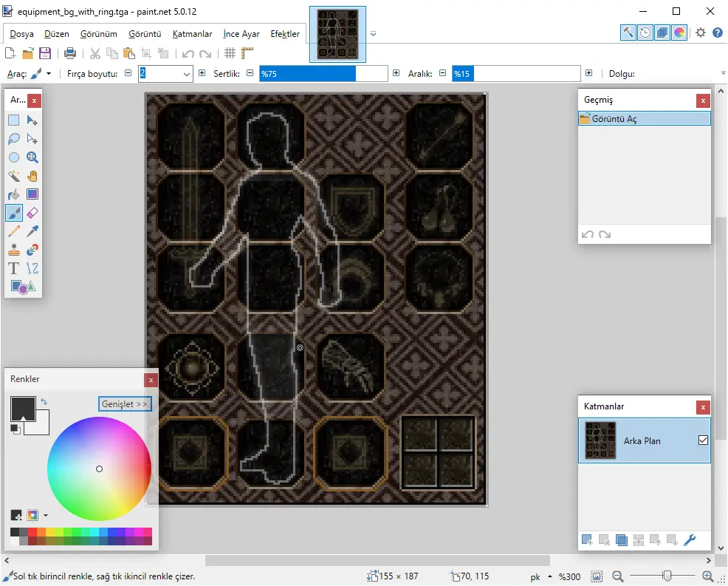Viewport: 728px width, 586px height.
Task: Uncheck Arka Plan layer visibility checkbox
Action: 703,440
